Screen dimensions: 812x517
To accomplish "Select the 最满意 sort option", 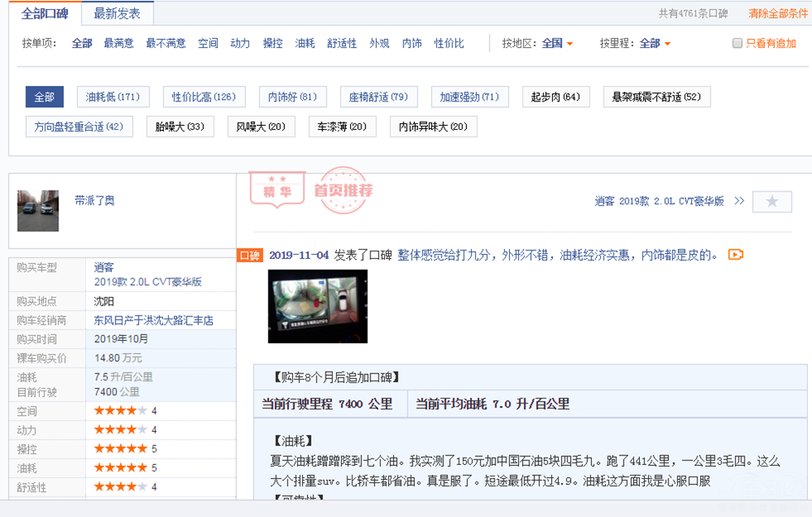I will point(119,44).
